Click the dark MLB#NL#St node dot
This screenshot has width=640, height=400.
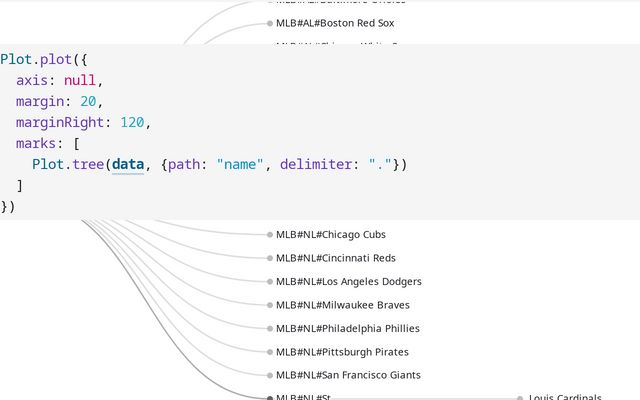click(x=269, y=398)
